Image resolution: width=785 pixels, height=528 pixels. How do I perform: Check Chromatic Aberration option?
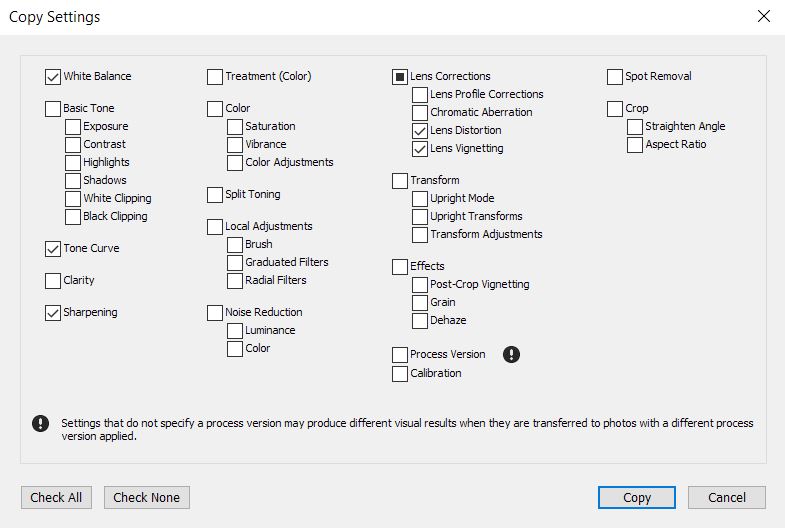pyautogui.click(x=420, y=113)
